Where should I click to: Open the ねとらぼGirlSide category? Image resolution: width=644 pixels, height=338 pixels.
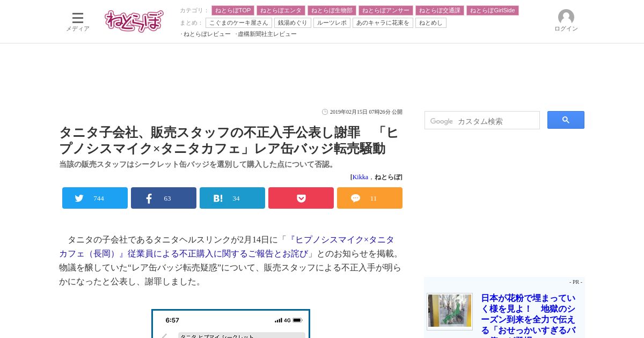tap(493, 10)
